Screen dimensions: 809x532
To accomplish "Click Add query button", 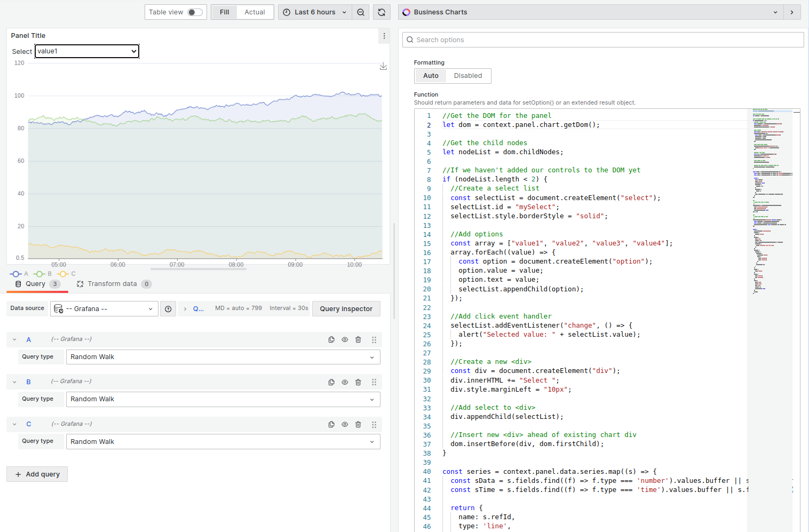I will [x=36, y=474].
